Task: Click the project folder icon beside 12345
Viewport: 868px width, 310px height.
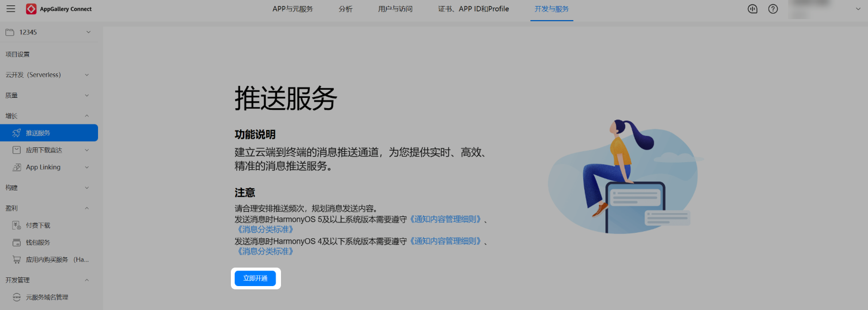Action: 10,32
